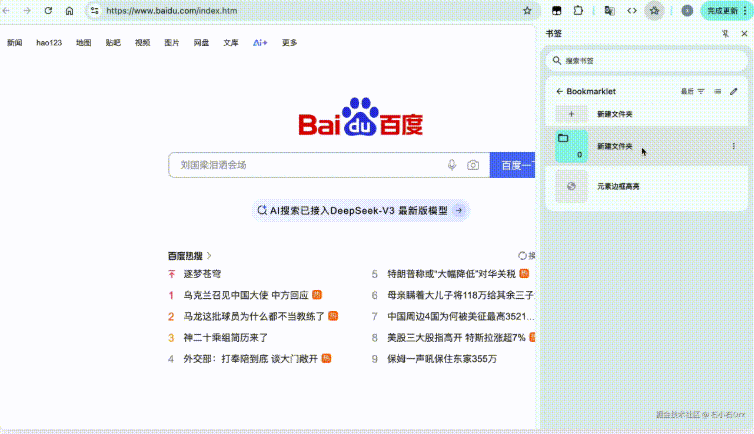The image size is (754, 434).
Task: Open hot search 美股三大股指高开 特斯拉涨超7%
Action: 456,337
